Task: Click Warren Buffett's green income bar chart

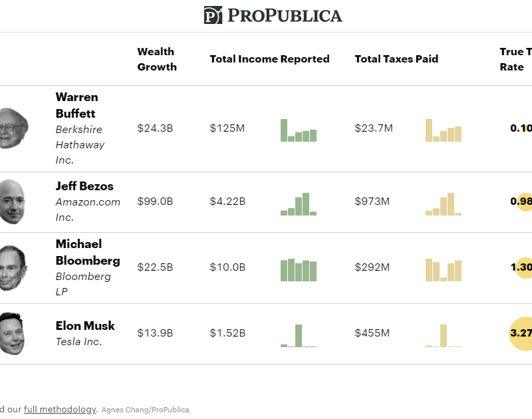Action: pos(299,130)
